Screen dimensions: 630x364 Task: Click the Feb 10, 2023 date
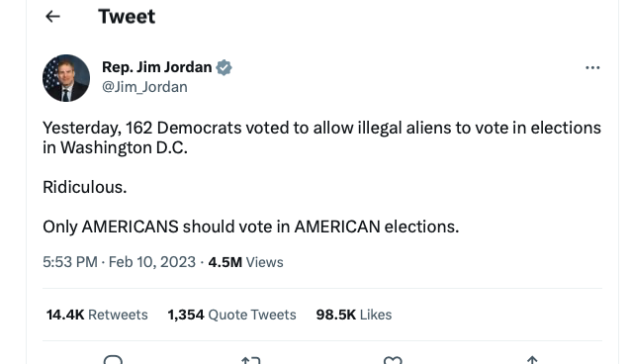tap(152, 262)
